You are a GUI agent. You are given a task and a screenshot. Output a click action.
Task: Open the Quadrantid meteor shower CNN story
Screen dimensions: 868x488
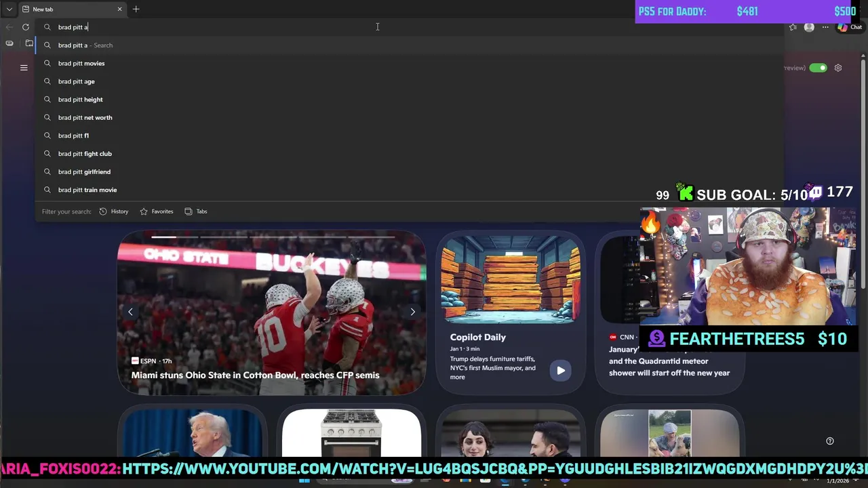tap(669, 361)
